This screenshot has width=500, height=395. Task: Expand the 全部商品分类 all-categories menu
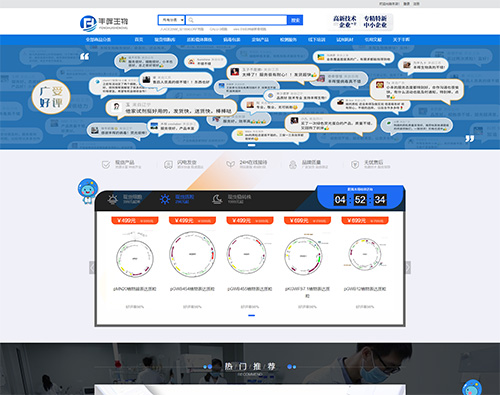(98, 40)
